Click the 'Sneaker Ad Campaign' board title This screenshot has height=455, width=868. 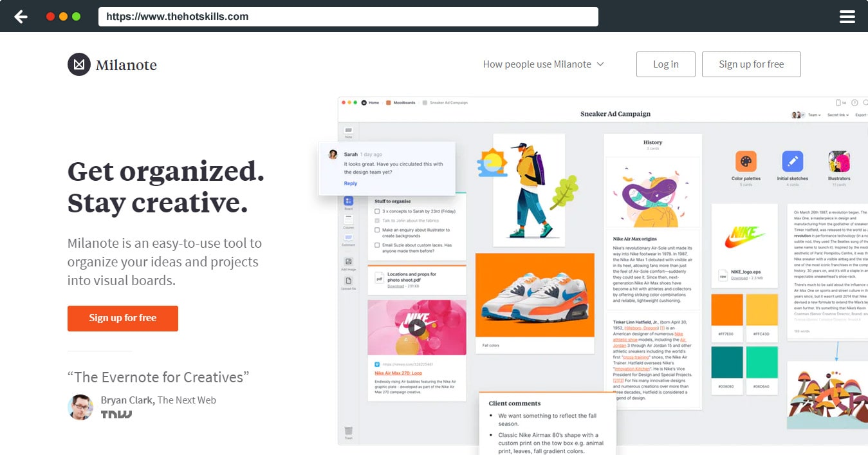pyautogui.click(x=615, y=114)
